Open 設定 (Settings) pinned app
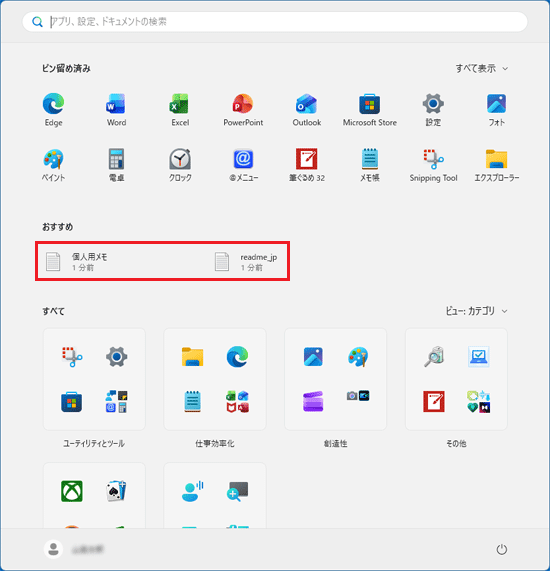Viewport: 550px width, 571px height. pos(433,110)
